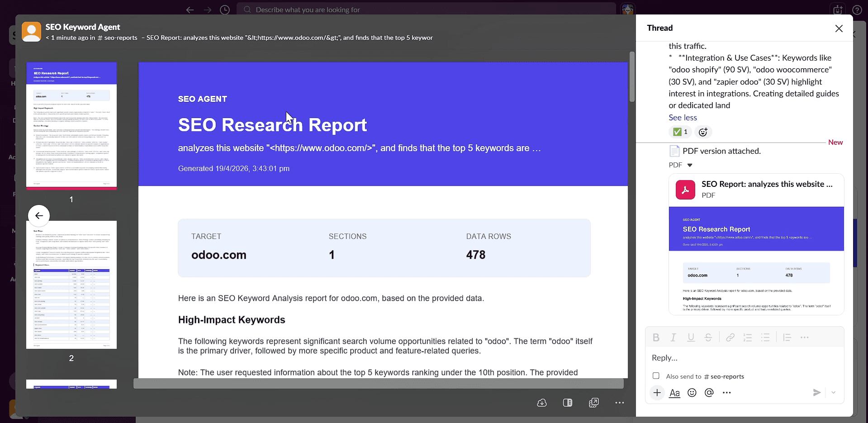This screenshot has width=868, height=423.
Task: Open more actions in file viewer
Action: point(620,403)
